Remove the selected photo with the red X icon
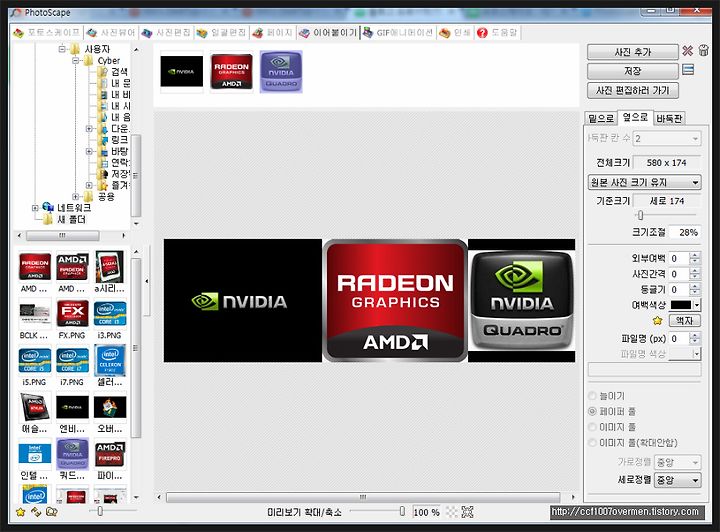 click(687, 50)
